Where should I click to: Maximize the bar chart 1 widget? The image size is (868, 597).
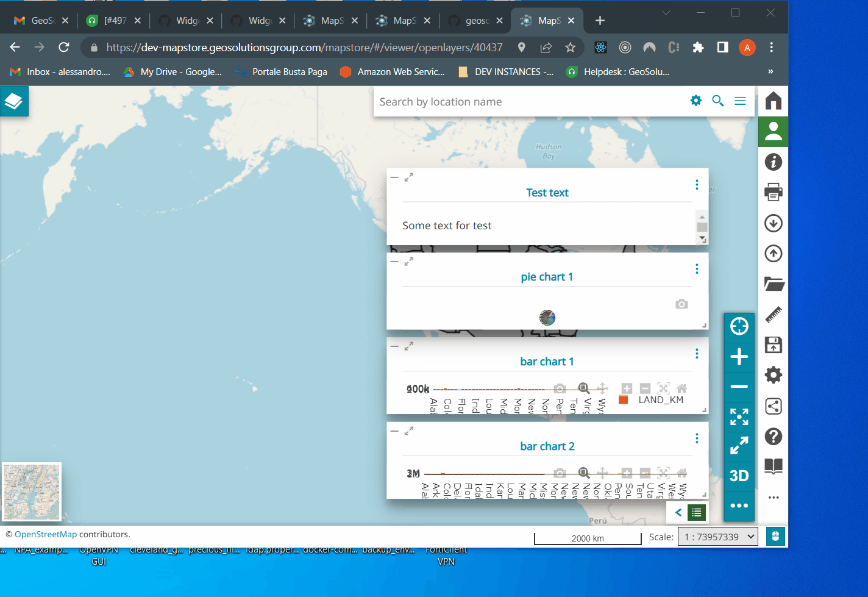click(409, 346)
